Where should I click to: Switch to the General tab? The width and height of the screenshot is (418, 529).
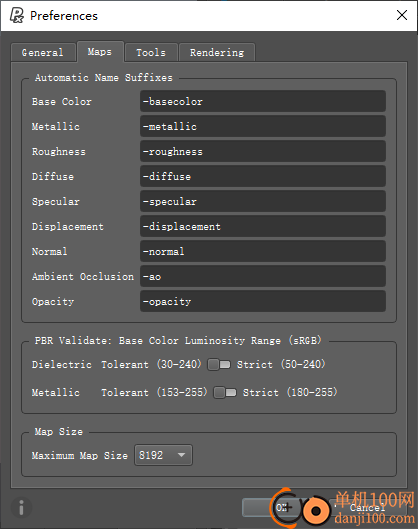pos(43,52)
